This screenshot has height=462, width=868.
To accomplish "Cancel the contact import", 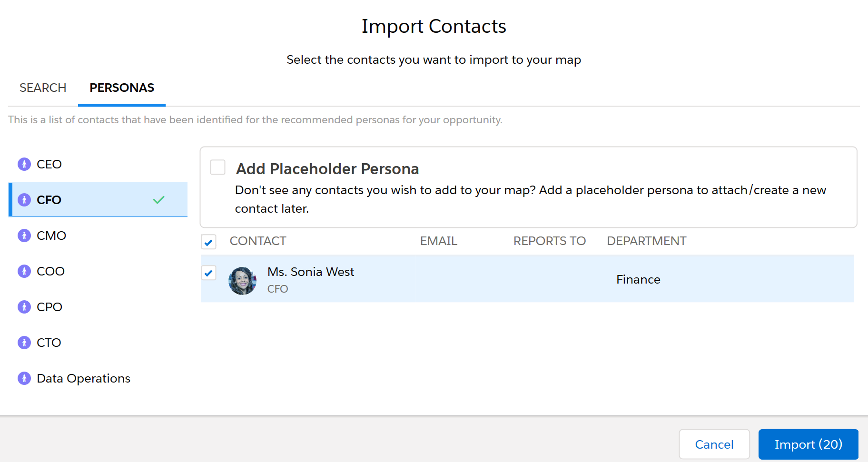I will coord(714,444).
